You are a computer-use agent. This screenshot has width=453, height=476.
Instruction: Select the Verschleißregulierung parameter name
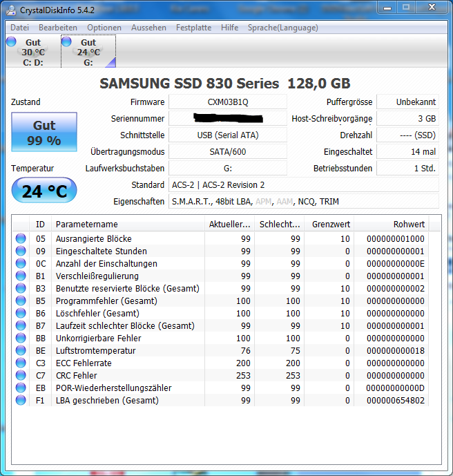click(x=97, y=276)
